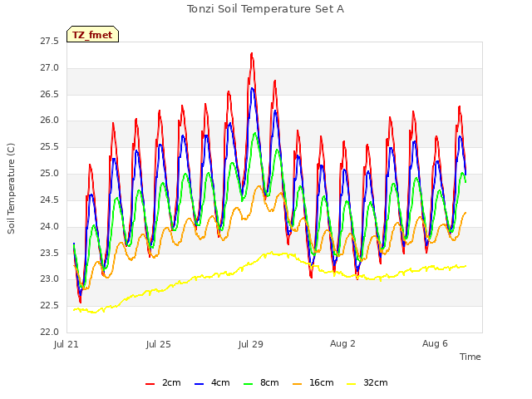
Task: Click the red 2cm legend swatch
Action: 150,384
